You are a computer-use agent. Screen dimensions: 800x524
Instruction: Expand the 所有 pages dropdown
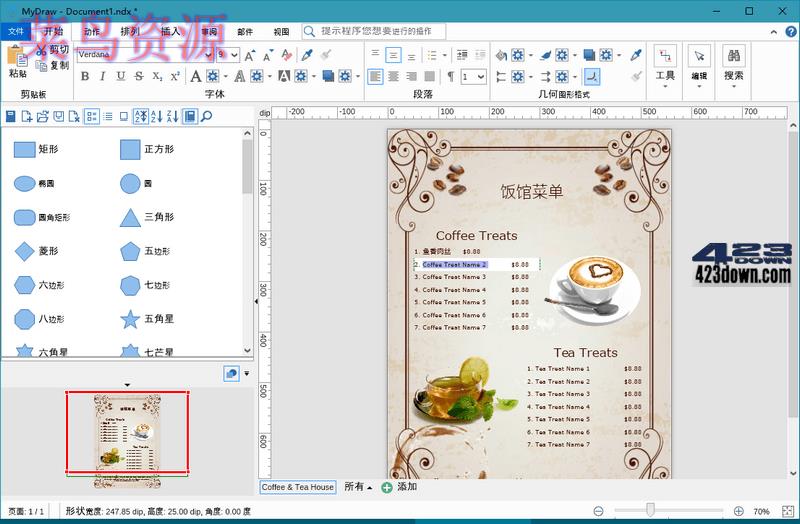coord(358,487)
